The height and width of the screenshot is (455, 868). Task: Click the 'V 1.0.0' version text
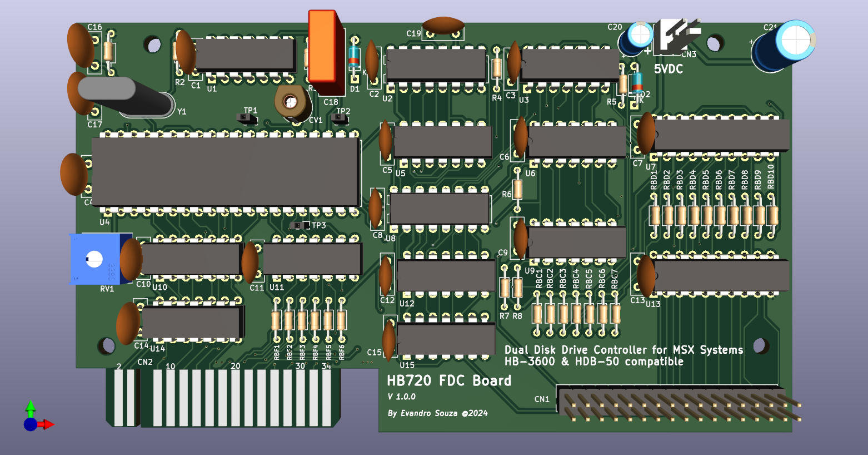pos(402,397)
